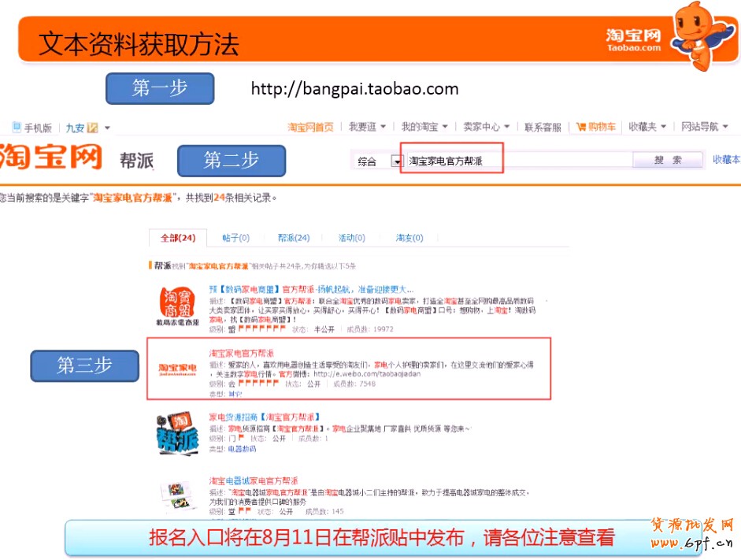The width and height of the screenshot is (741, 560).
Task: Click the shopping cart icon for 购物车
Action: [581, 127]
